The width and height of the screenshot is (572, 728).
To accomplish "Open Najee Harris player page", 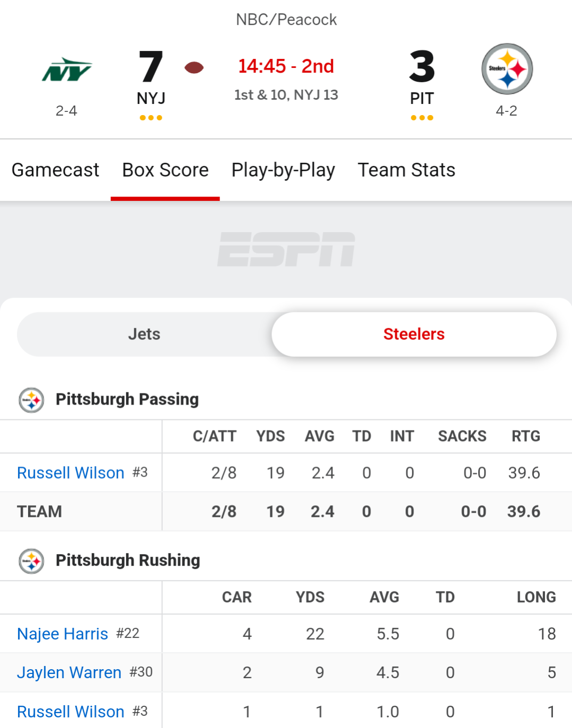I will 63,634.
